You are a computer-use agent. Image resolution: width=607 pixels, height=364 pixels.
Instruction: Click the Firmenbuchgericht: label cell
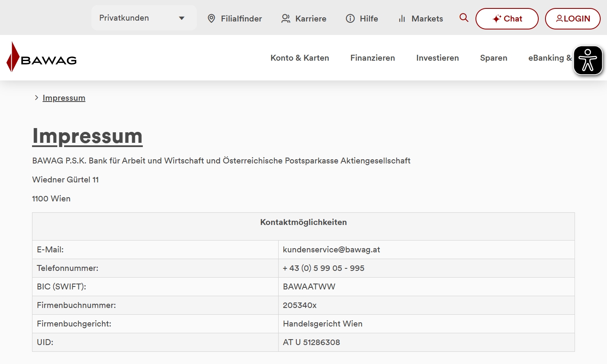[x=156, y=324]
